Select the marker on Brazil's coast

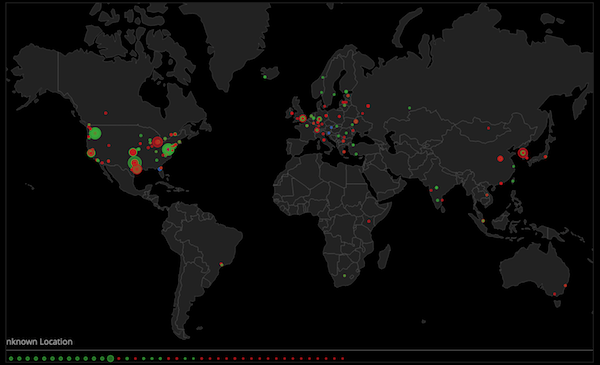(221, 264)
